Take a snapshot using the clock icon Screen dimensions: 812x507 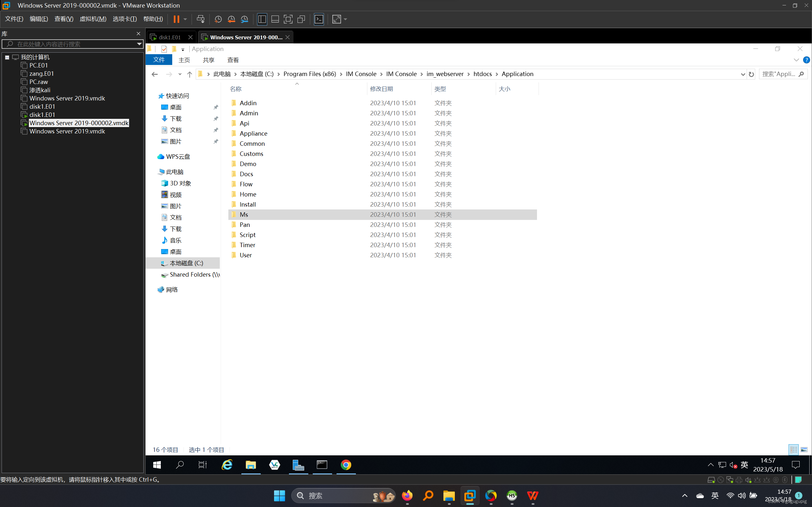(218, 19)
